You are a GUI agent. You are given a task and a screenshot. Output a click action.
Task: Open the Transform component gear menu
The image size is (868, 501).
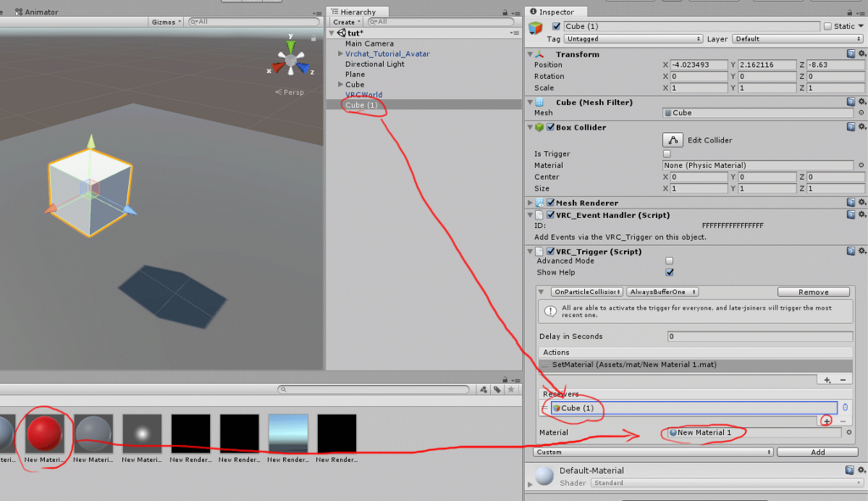click(862, 53)
